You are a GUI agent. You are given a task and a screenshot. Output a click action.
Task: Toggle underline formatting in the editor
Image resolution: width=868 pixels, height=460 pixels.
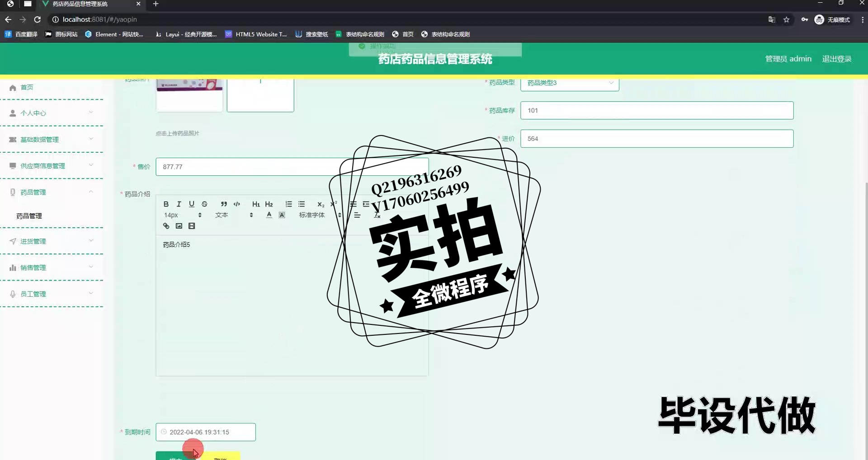tap(192, 204)
